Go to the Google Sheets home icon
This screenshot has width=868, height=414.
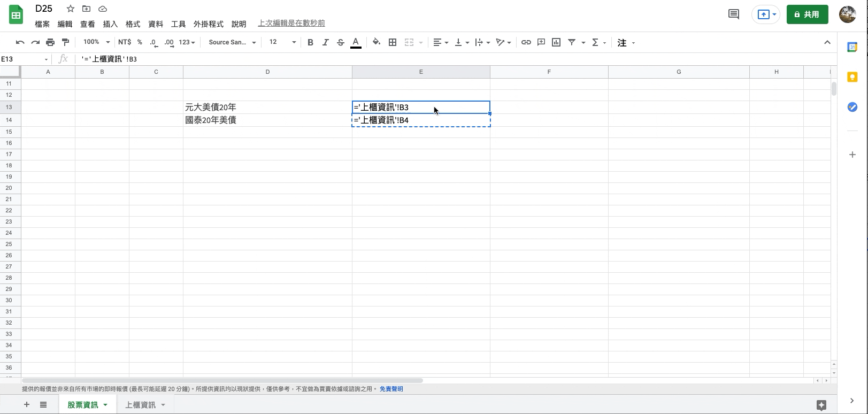pos(16,15)
